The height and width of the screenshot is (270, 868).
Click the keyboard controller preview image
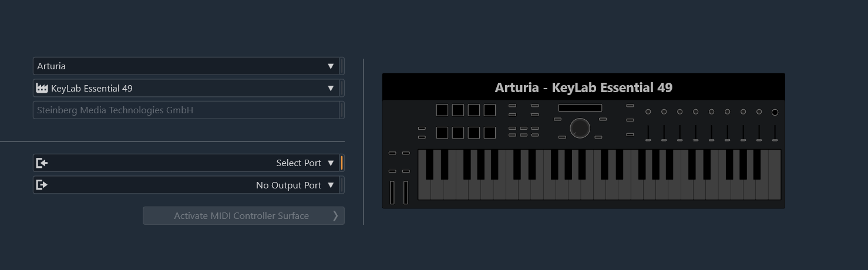point(584,141)
